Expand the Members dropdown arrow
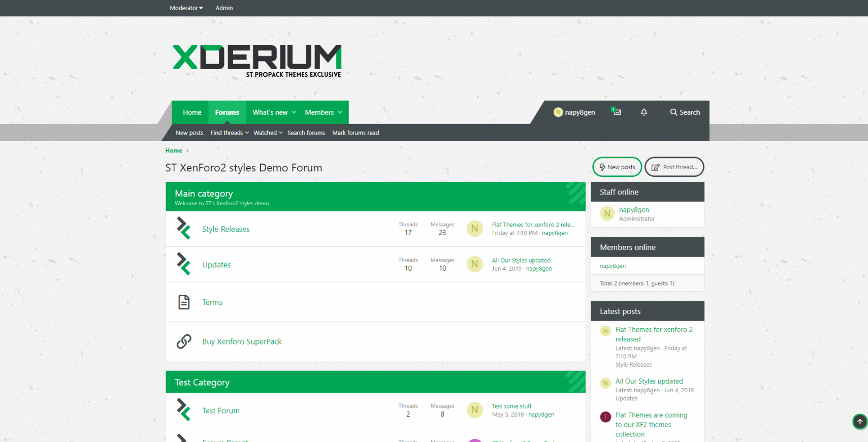This screenshot has height=442, width=868. coord(340,112)
